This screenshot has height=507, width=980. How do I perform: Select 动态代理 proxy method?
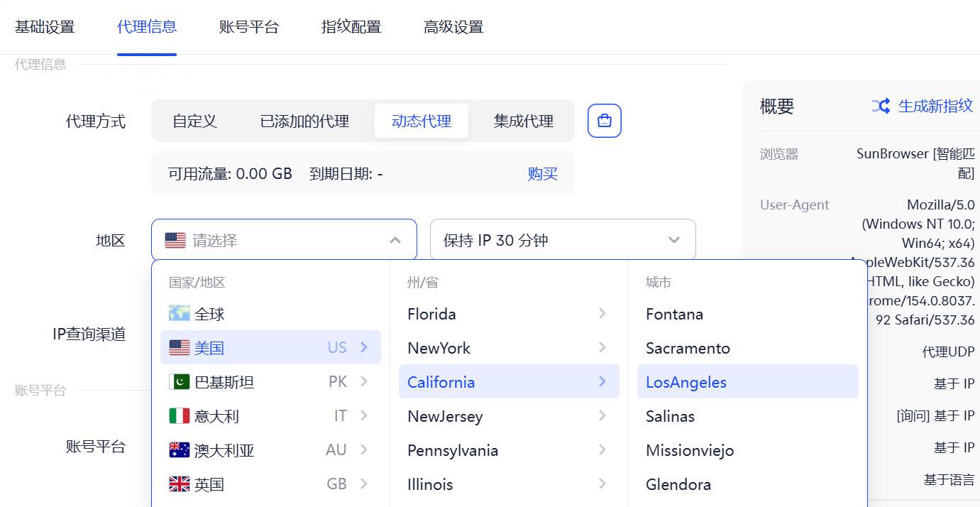tap(422, 121)
